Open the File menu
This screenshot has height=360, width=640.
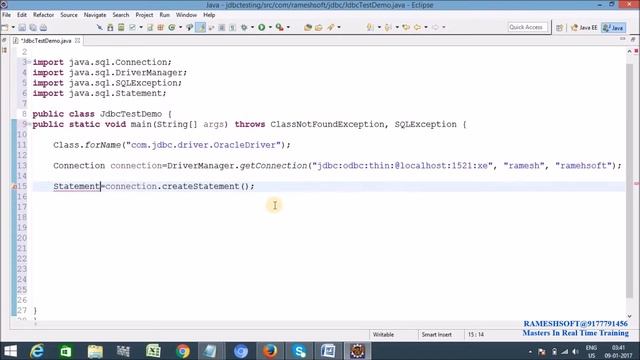[x=7, y=15]
